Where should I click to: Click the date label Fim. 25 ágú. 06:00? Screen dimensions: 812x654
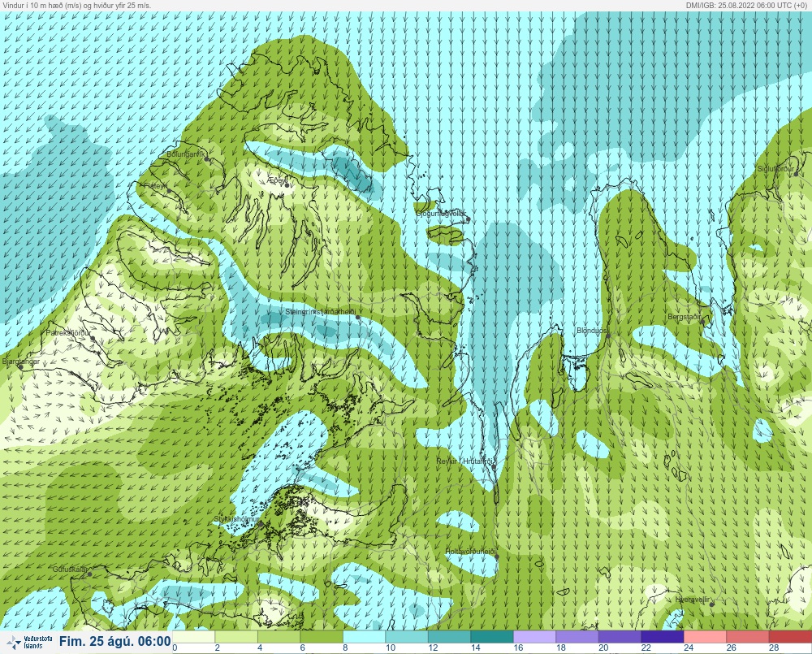[x=114, y=642]
